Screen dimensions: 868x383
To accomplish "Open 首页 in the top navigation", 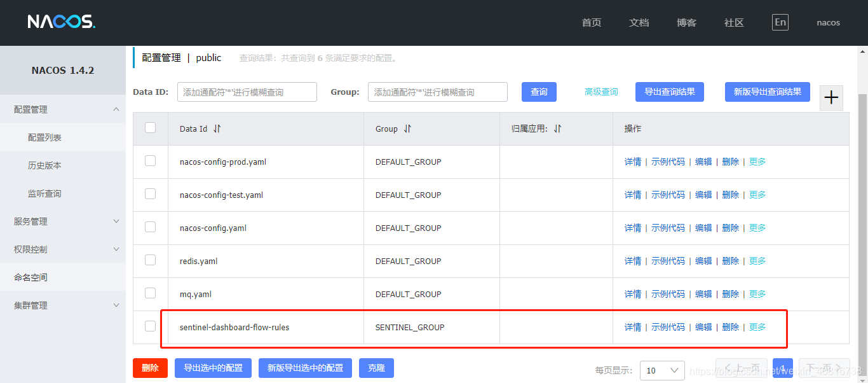I will pos(592,23).
